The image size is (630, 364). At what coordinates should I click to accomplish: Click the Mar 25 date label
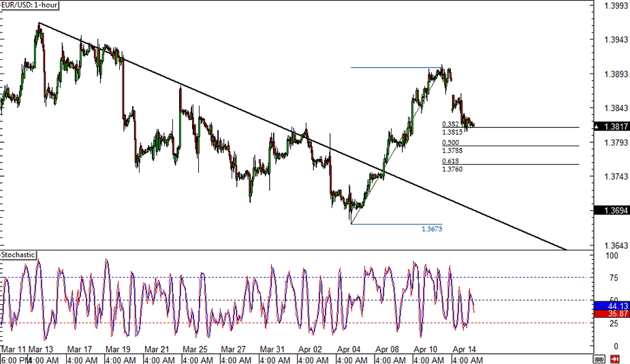pyautogui.click(x=195, y=350)
